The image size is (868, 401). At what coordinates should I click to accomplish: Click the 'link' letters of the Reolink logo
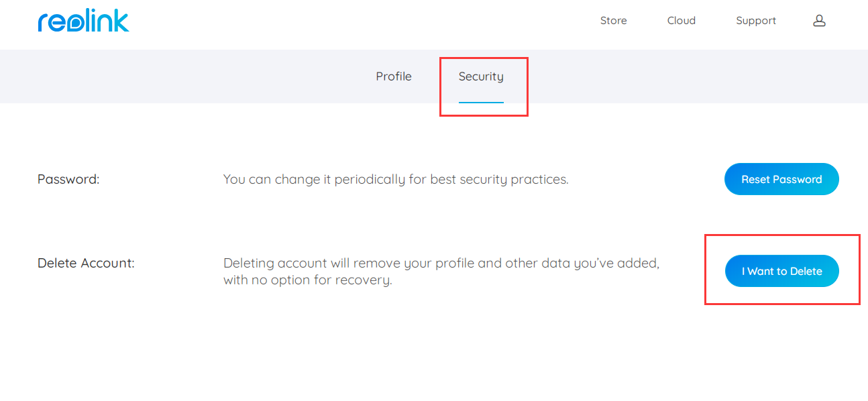107,21
